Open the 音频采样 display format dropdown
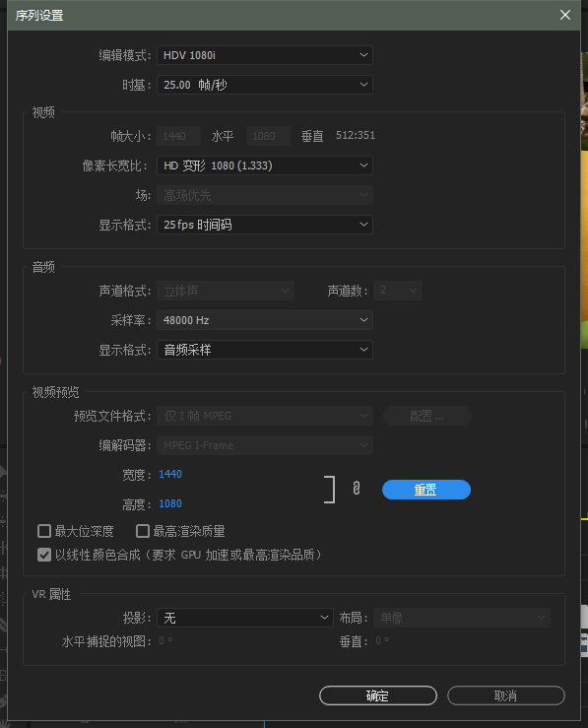The height and width of the screenshot is (728, 588). 265,350
